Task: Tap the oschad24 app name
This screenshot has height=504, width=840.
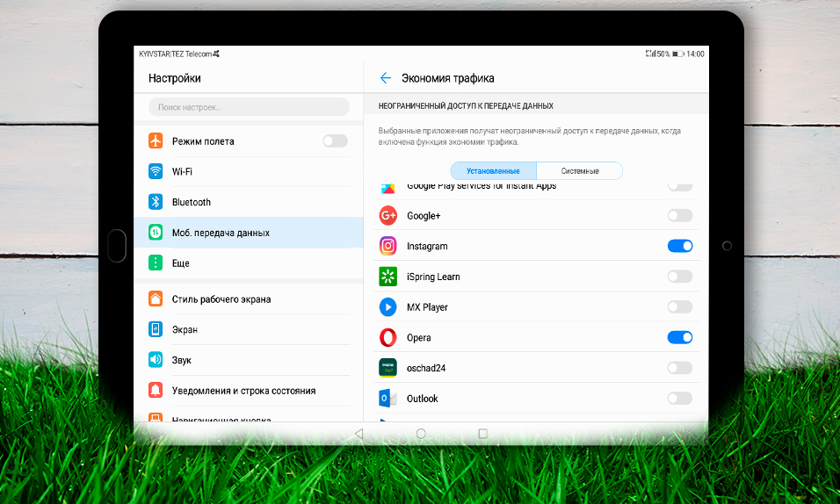Action: click(426, 368)
